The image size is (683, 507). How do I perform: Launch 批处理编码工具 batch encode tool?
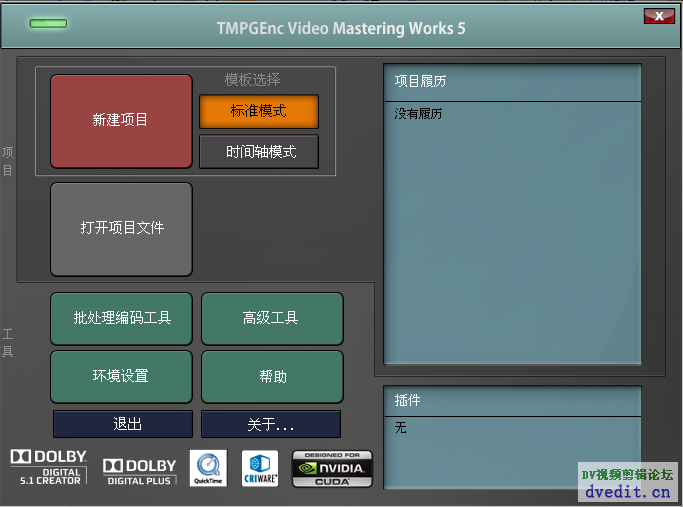[x=121, y=318]
